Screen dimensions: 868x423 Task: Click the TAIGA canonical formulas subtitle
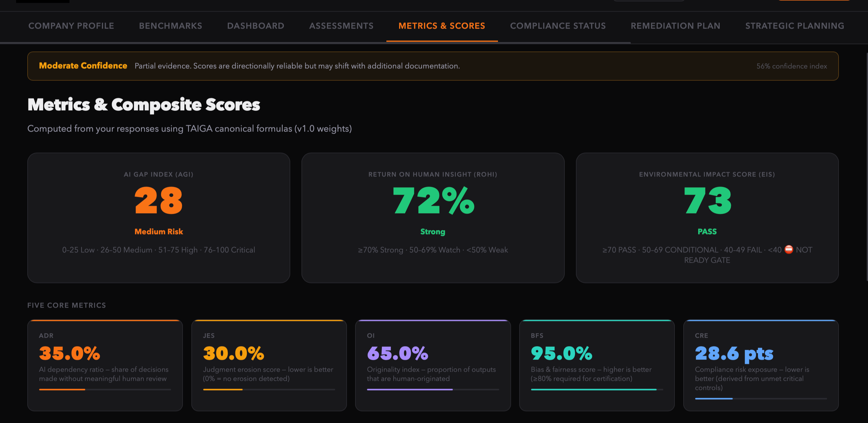(190, 129)
